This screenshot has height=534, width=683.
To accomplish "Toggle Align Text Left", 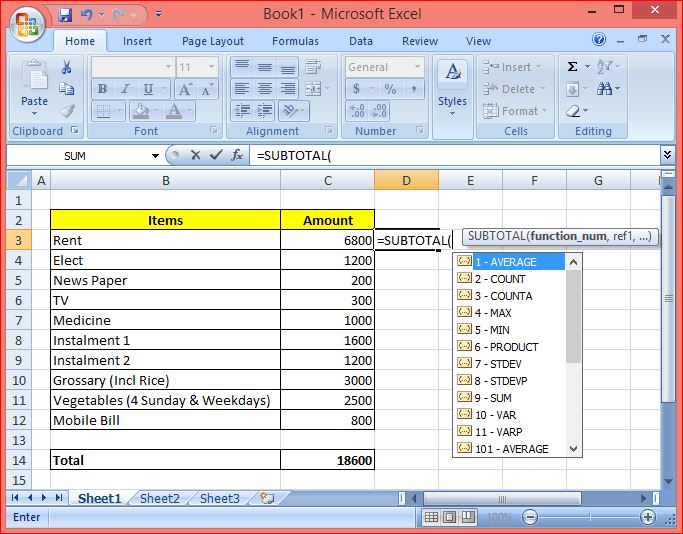I will (x=242, y=89).
